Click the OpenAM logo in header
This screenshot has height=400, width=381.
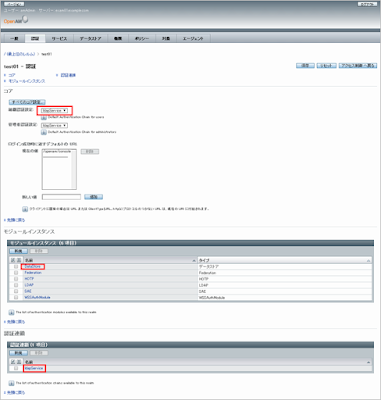(16, 21)
